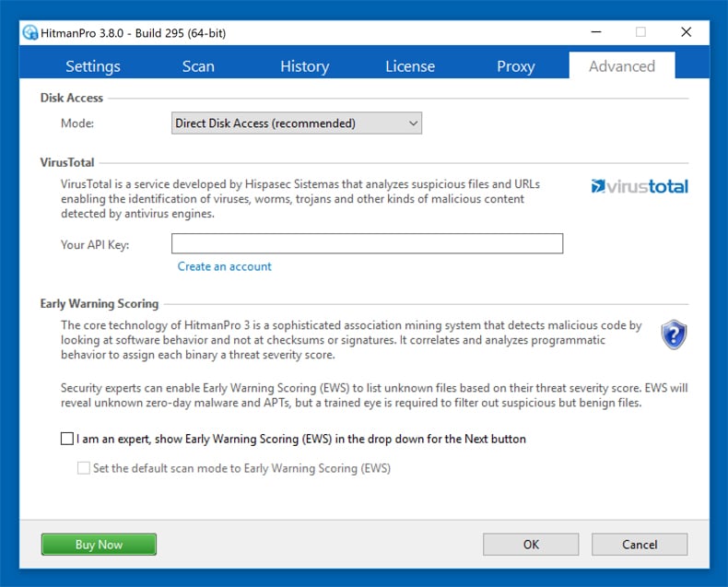Viewport: 728px width, 587px height.
Task: Click the HitmanPro 3.8.0 Build 295 title text
Action: tap(134, 33)
